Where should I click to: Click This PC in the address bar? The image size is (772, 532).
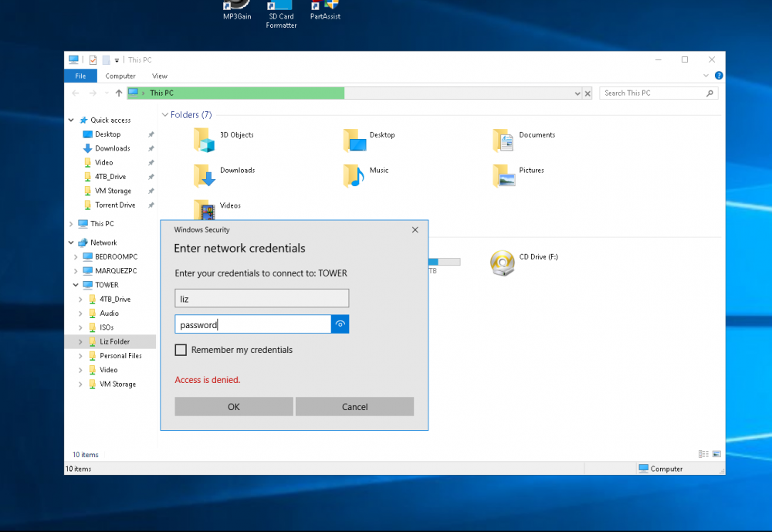[x=161, y=93]
